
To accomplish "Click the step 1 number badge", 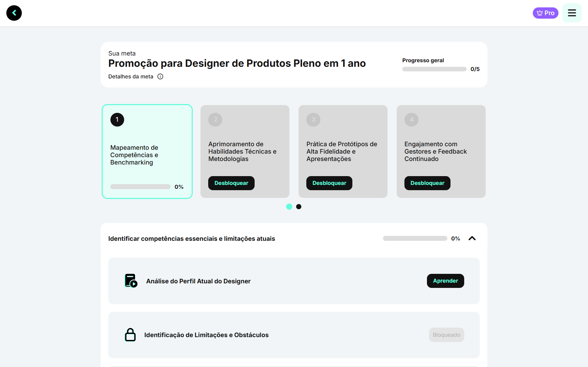I will [x=117, y=120].
